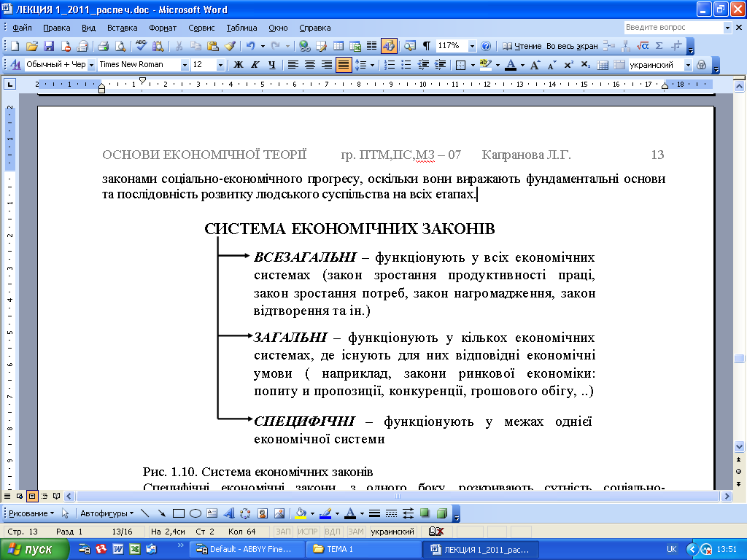Open the Справка menu
This screenshot has width=747, height=560.
coord(315,28)
